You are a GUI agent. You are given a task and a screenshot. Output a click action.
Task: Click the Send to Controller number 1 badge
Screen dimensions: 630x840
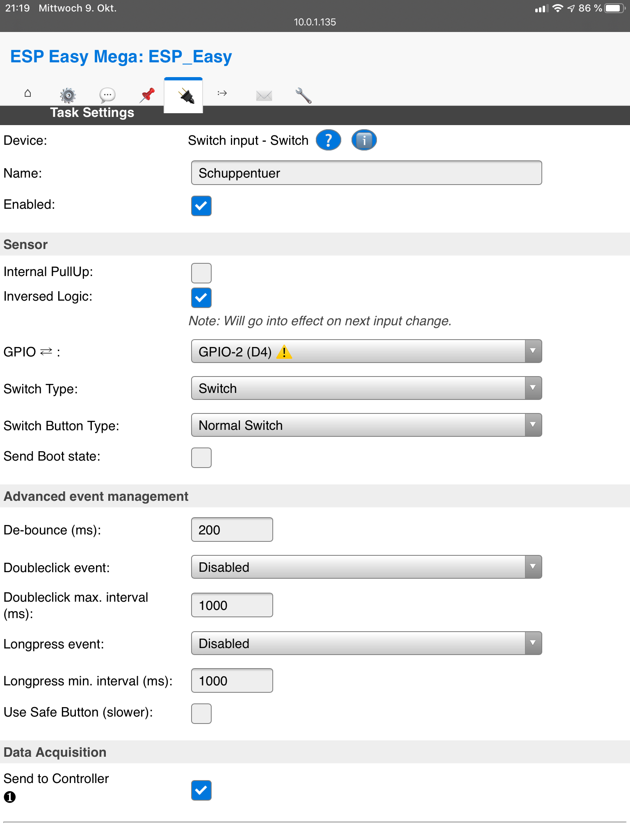pos(10,797)
